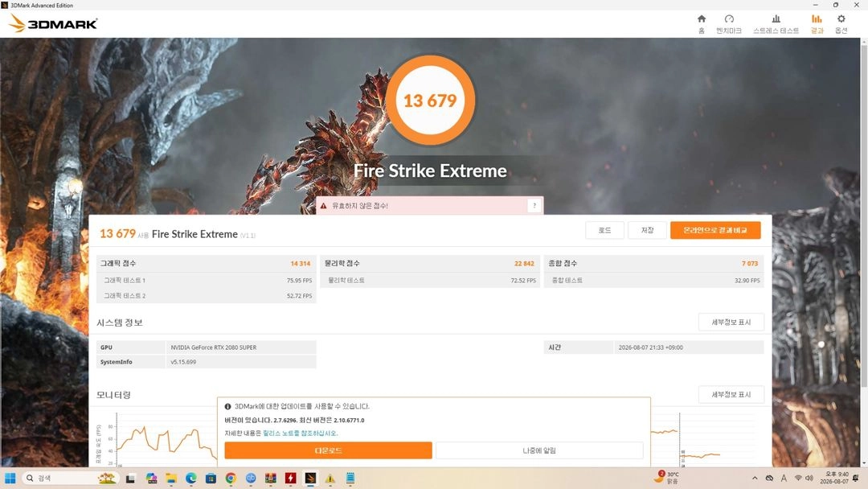Click the invalid score warning triangle icon
Viewport: 868px width, 489px height.
pos(323,205)
